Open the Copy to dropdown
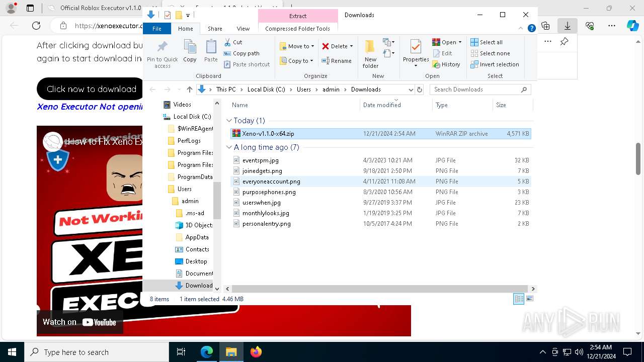The image size is (644, 362). (297, 61)
